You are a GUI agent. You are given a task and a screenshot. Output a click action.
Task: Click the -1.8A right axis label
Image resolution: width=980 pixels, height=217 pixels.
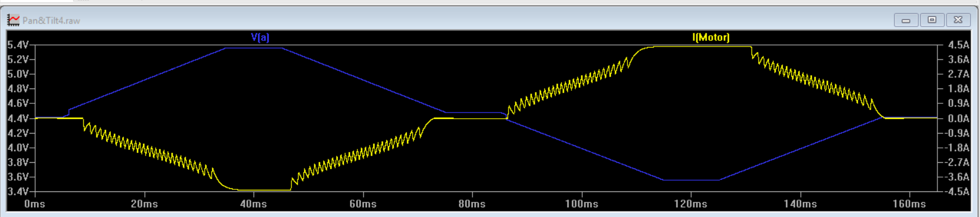[957, 147]
